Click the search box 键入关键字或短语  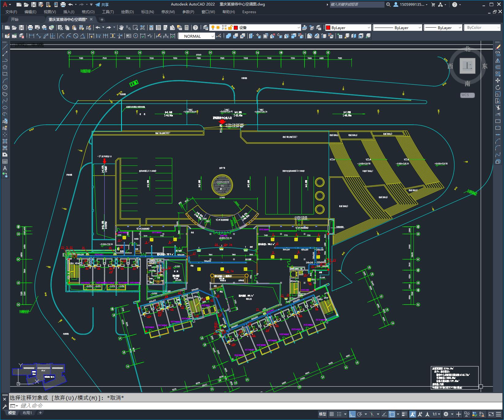[357, 5]
